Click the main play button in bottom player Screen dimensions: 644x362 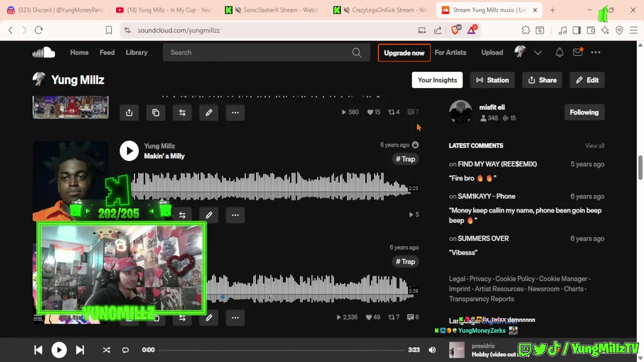59,350
